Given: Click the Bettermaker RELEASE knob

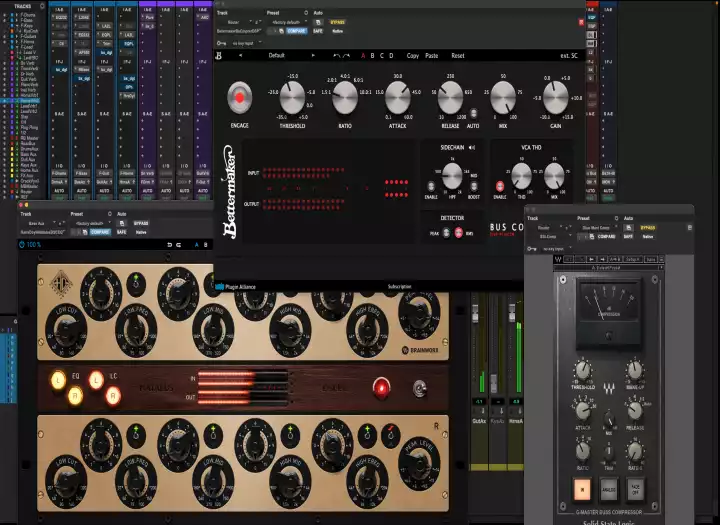Looking at the screenshot, I should [450, 97].
